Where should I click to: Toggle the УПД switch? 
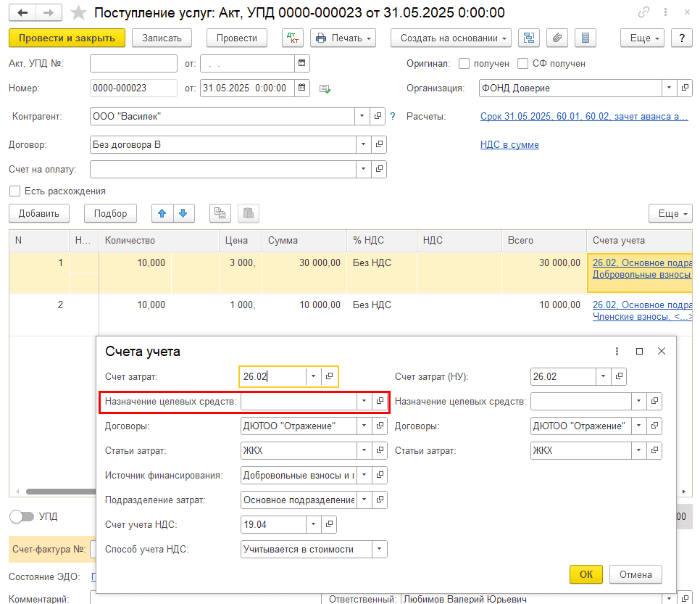(22, 516)
